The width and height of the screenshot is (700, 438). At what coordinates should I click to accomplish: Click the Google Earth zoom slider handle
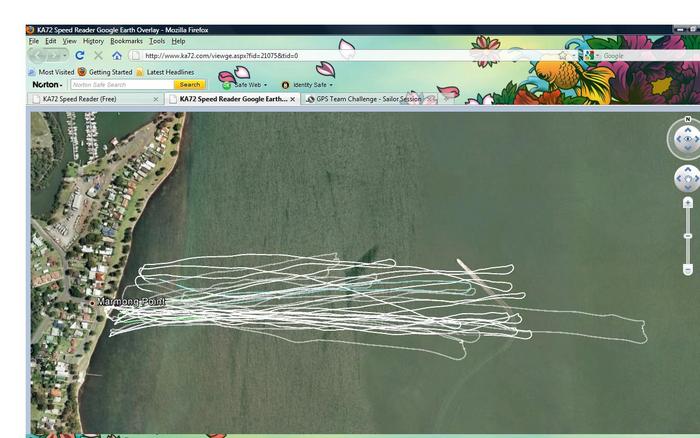687,236
